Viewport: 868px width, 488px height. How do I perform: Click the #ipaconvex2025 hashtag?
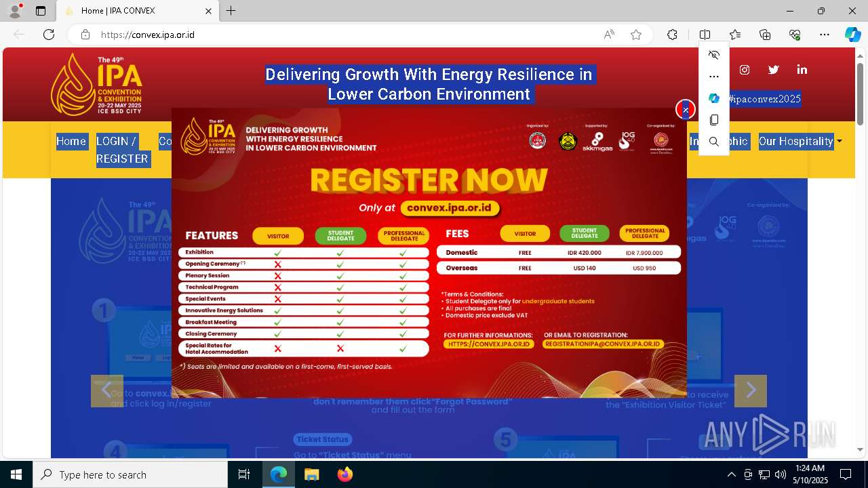[764, 99]
